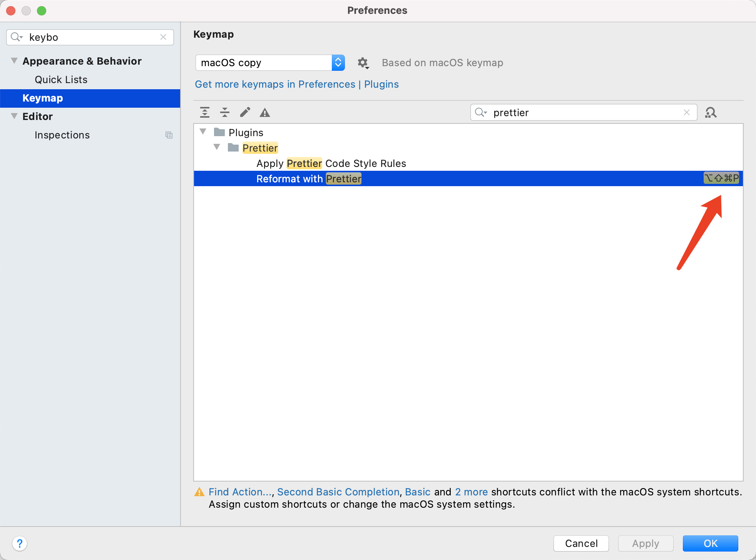Viewport: 756px width, 560px height.
Task: Select Inspections in the sidebar
Action: coord(62,135)
